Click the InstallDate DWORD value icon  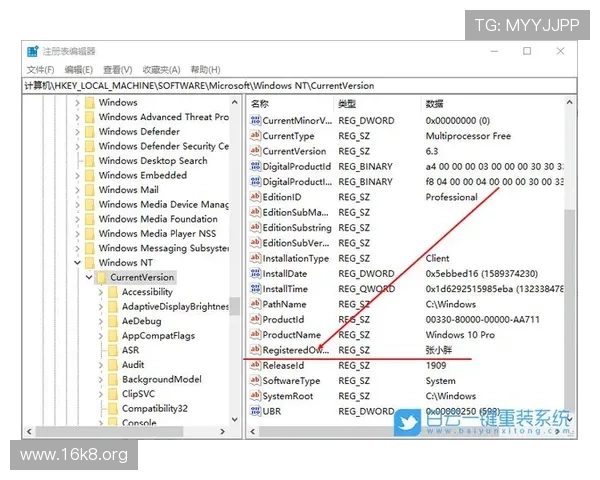pyautogui.click(x=255, y=273)
